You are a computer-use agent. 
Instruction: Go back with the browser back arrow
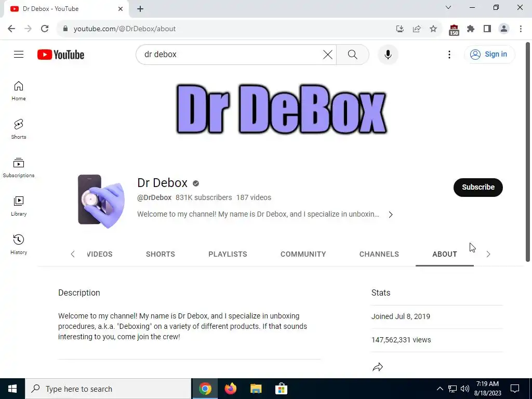[x=11, y=29]
